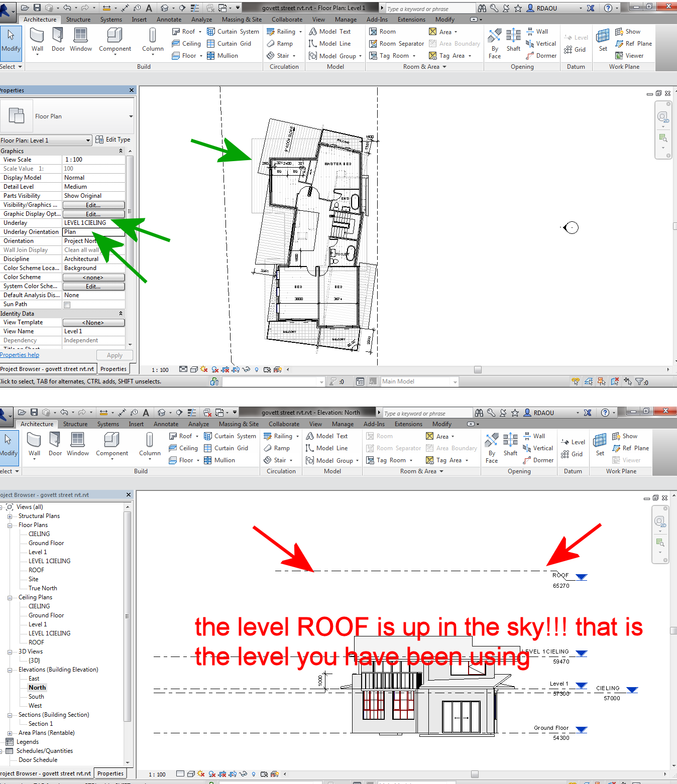The height and width of the screenshot is (784, 677).
Task: Select Door tool in Floor Plan: Level 1 window
Action: pos(58,40)
